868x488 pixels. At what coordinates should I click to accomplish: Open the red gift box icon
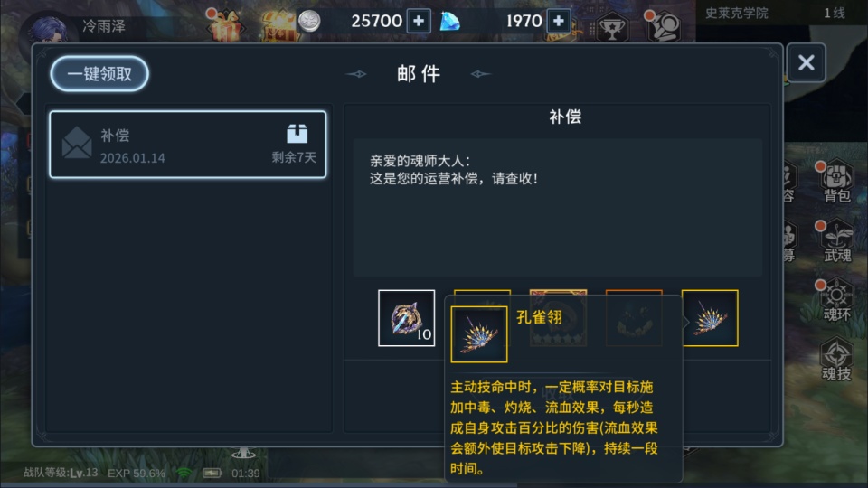[x=225, y=25]
